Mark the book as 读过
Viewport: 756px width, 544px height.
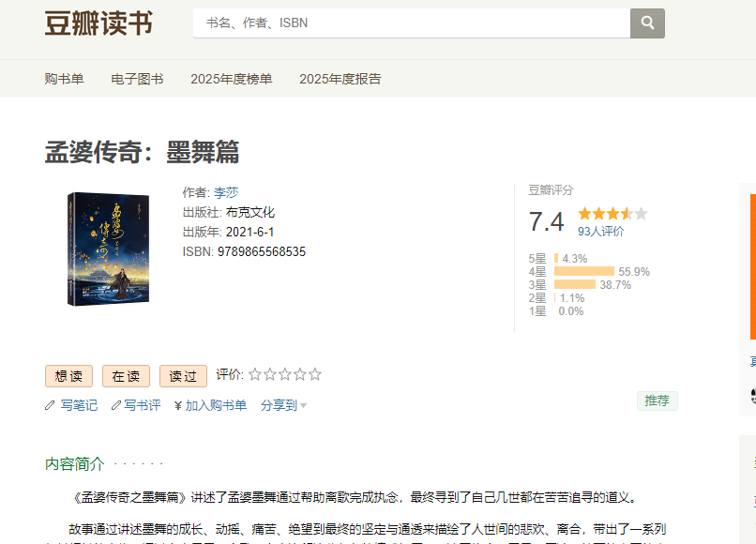pyautogui.click(x=183, y=376)
